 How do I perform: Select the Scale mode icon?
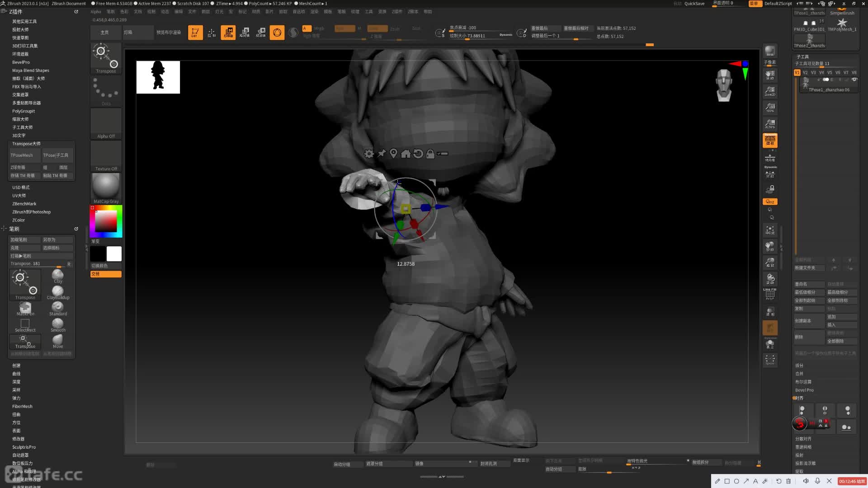(x=245, y=33)
